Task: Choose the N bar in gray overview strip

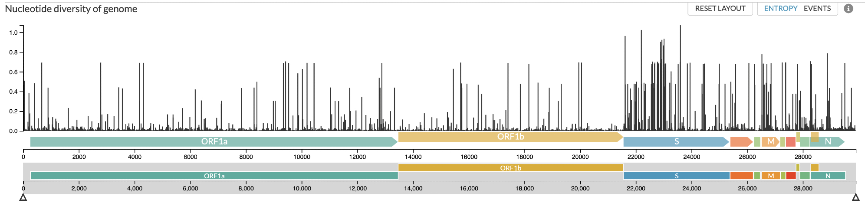Action: (x=827, y=176)
